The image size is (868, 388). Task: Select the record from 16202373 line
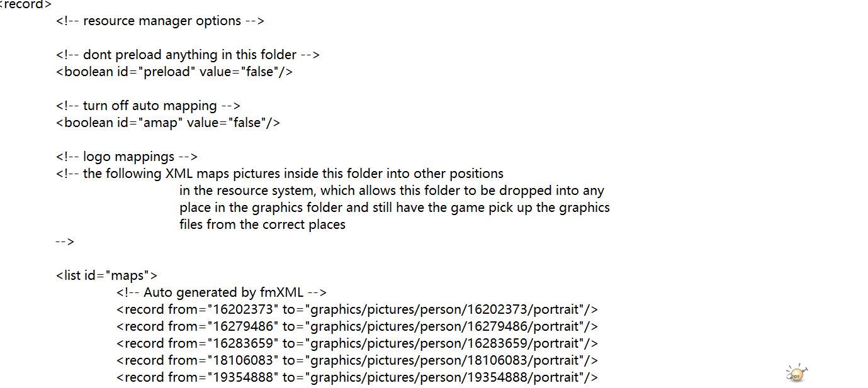tap(357, 309)
